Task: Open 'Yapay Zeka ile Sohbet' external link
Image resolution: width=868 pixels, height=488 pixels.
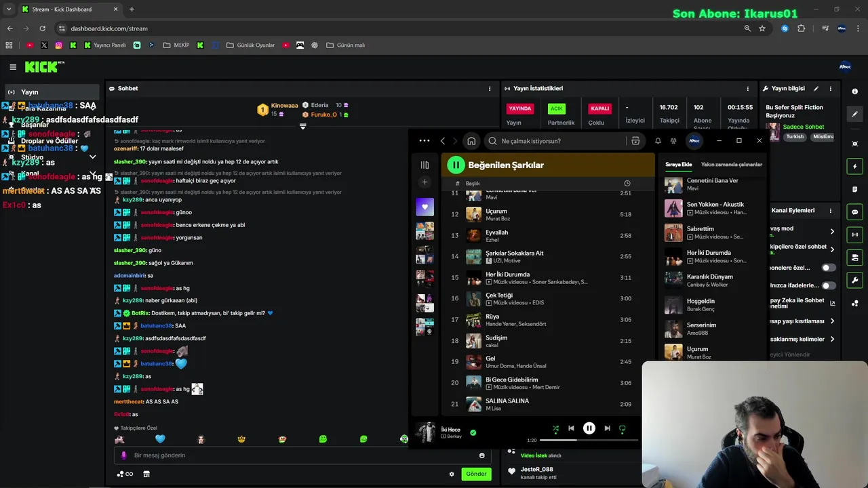Action: click(832, 303)
